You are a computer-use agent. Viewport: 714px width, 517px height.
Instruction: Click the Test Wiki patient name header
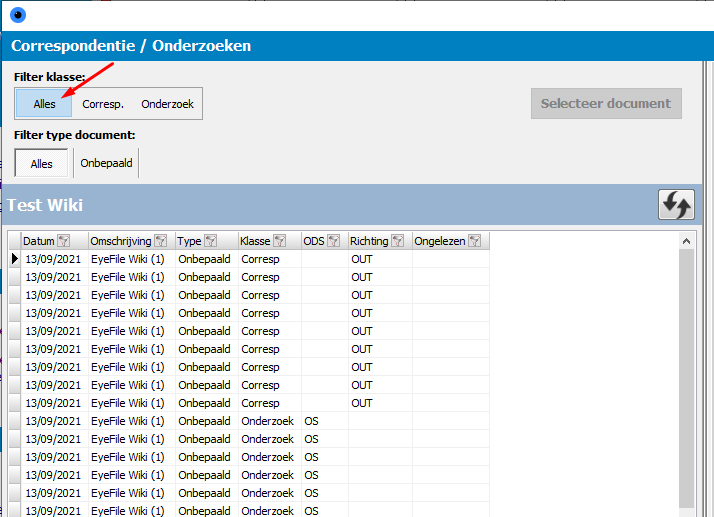click(x=45, y=205)
